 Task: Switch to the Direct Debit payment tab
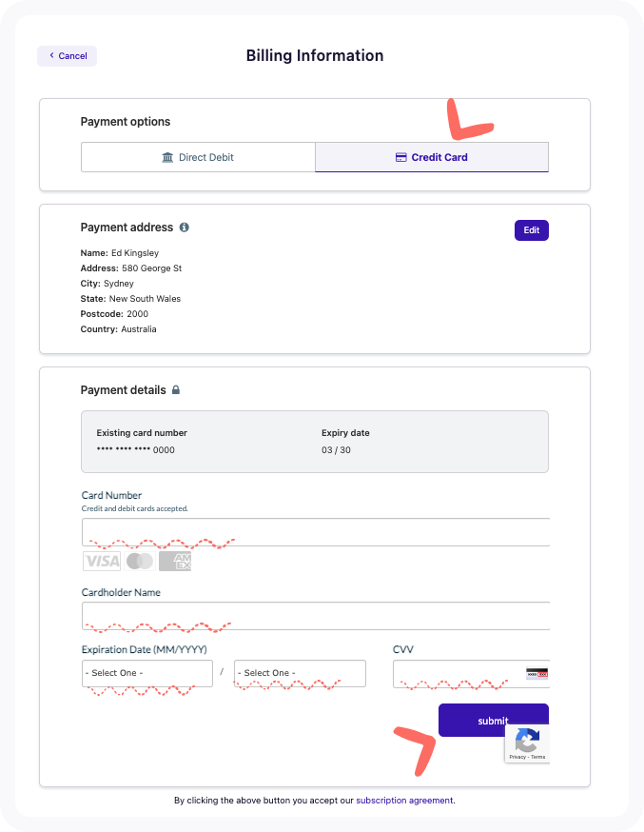(x=198, y=157)
